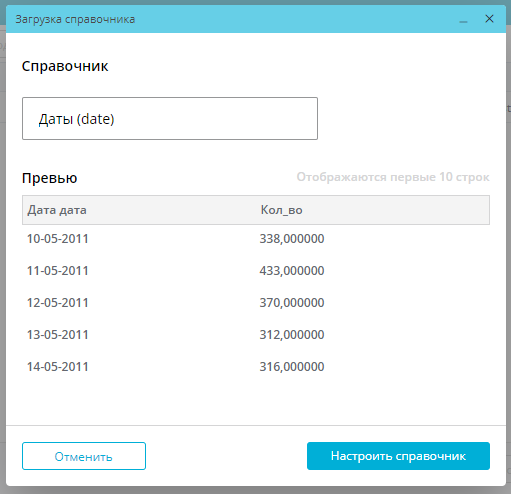Click the 338,000000 value cell
Viewport: 511px width, 494px height.
point(292,239)
